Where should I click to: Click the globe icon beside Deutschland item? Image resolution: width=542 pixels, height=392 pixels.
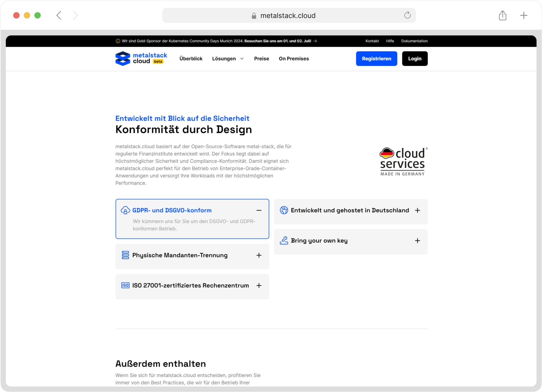(x=284, y=210)
